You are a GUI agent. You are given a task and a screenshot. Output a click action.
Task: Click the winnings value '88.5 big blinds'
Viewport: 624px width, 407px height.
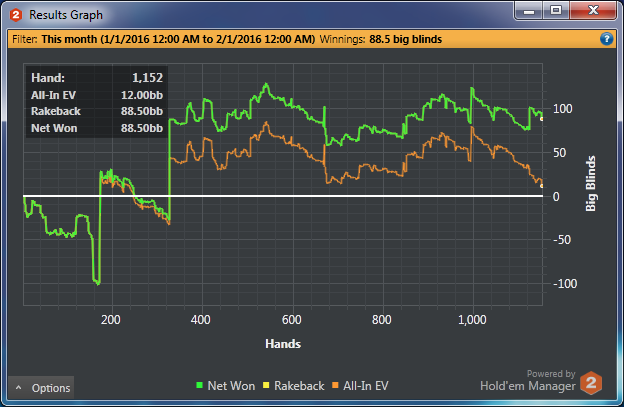406,39
